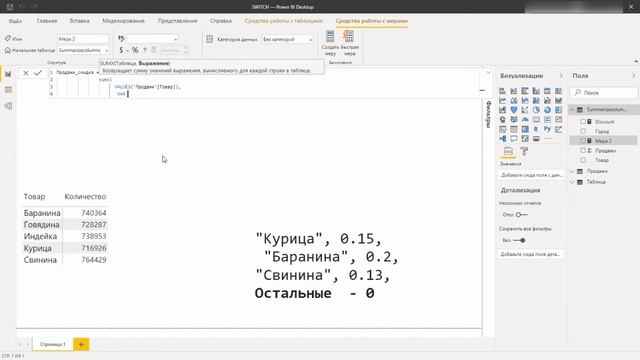Screen dimensions: 640x360
Task: Adjust the decimal places stepper
Action: tap(186, 50)
